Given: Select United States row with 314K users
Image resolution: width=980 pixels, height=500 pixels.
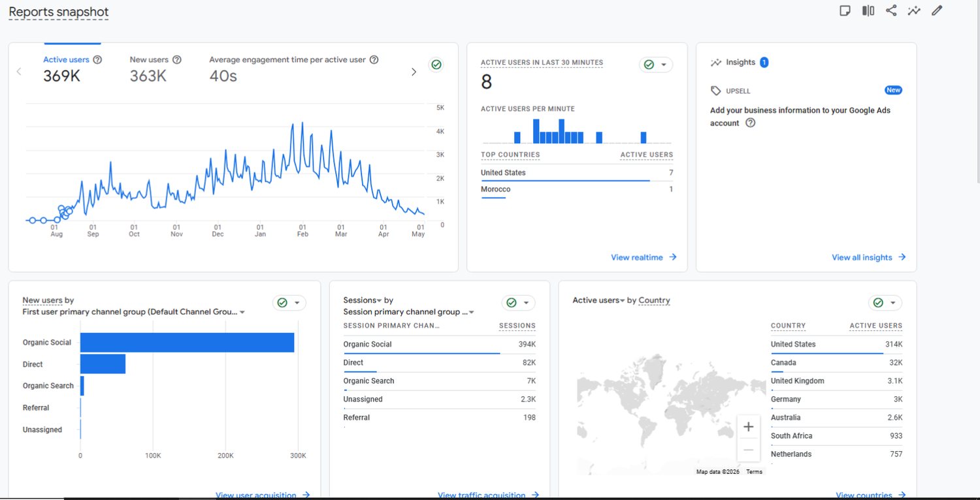Looking at the screenshot, I should click(836, 345).
